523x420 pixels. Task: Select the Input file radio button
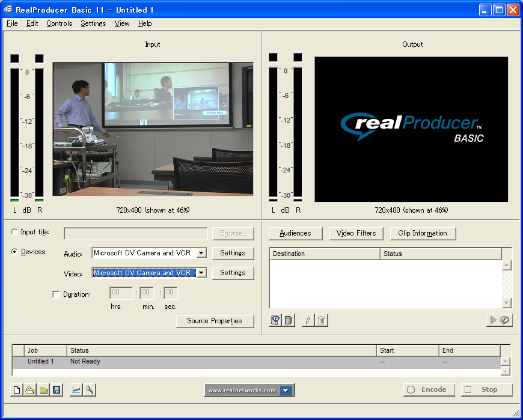pyautogui.click(x=14, y=232)
